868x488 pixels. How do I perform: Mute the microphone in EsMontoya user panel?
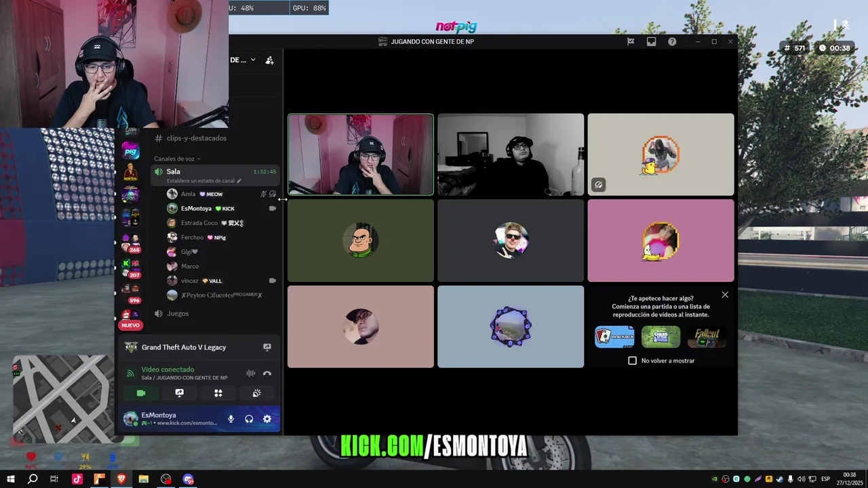point(231,419)
